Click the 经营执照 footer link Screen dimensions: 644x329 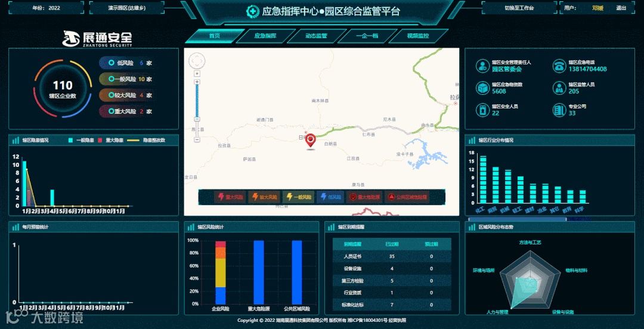(398, 321)
